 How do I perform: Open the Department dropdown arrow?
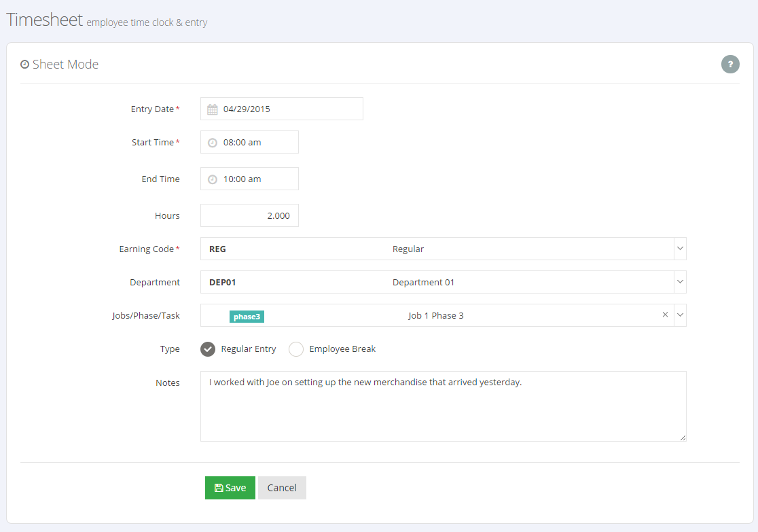[679, 282]
